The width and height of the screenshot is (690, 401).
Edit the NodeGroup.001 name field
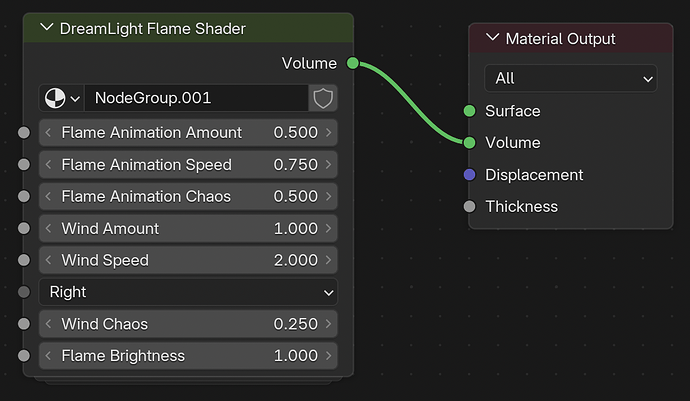tap(197, 98)
